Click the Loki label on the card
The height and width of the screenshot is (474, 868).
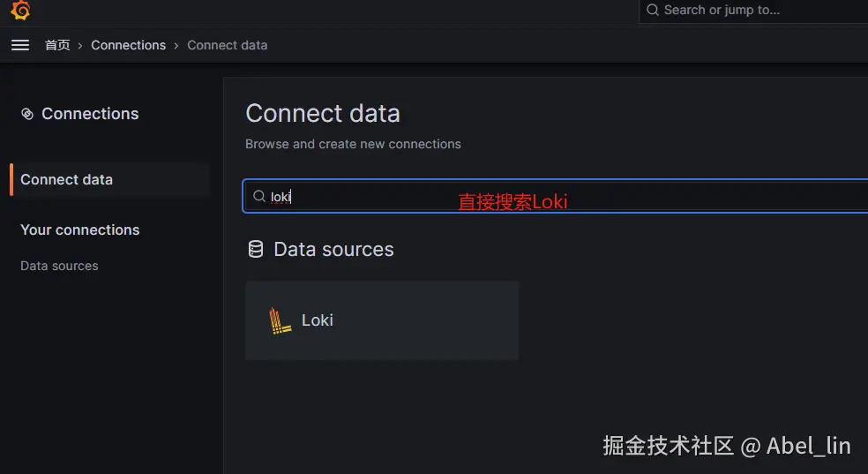317,320
